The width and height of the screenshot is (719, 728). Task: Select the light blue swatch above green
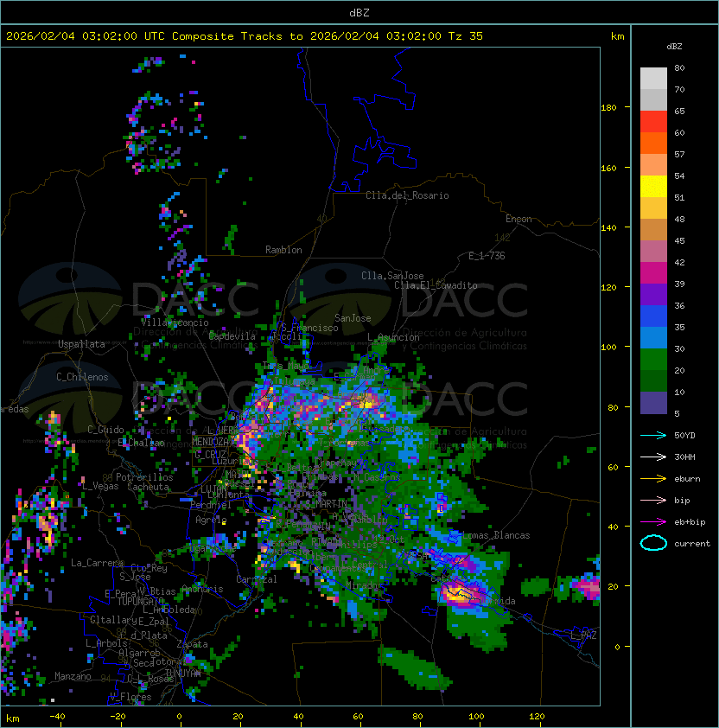[x=653, y=338]
